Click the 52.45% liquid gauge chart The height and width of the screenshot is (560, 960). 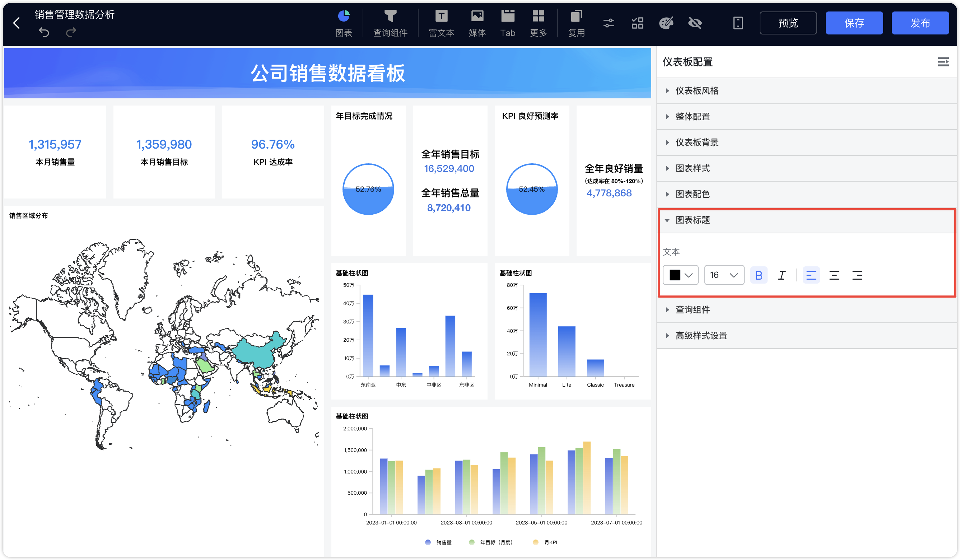coord(532,189)
